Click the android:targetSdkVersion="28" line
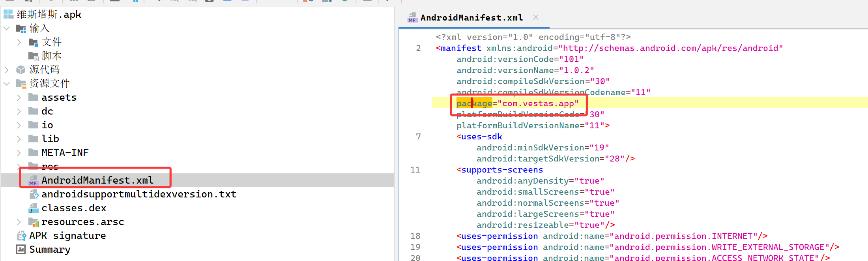The image size is (868, 261). pyautogui.click(x=556, y=159)
